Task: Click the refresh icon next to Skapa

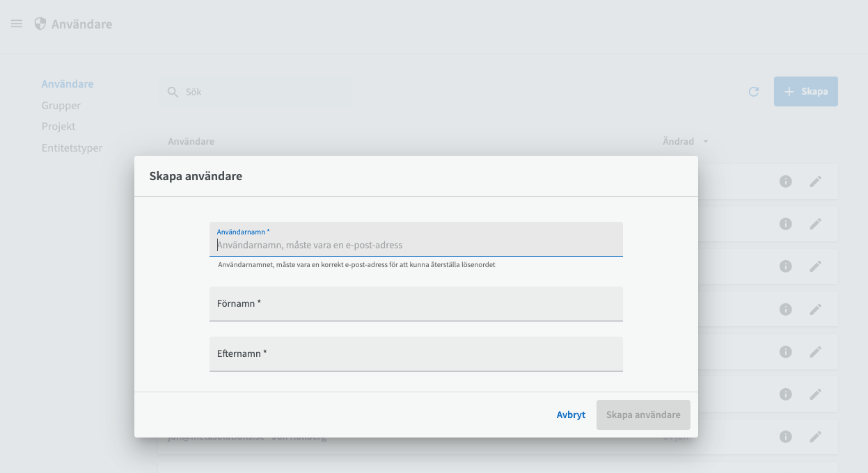Action: point(753,92)
